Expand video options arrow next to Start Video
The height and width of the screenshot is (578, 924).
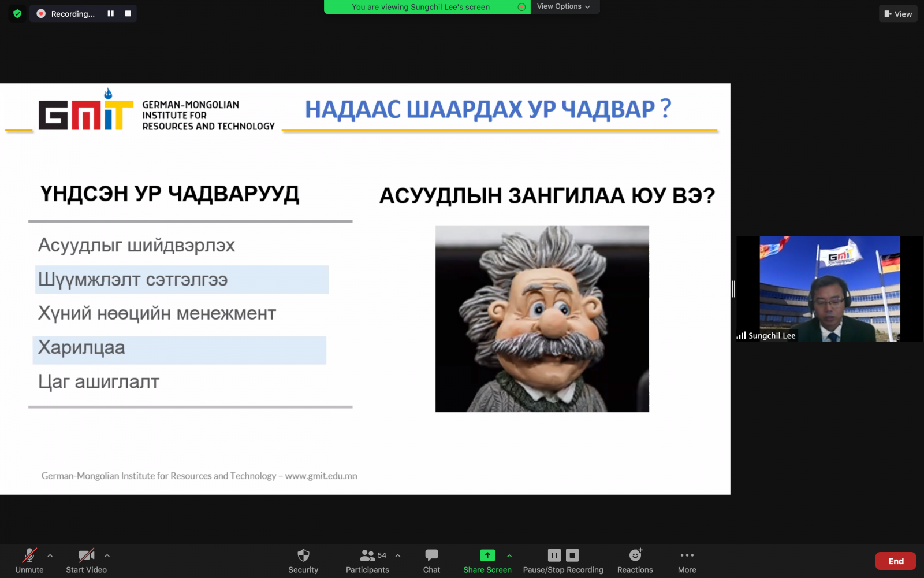(107, 555)
